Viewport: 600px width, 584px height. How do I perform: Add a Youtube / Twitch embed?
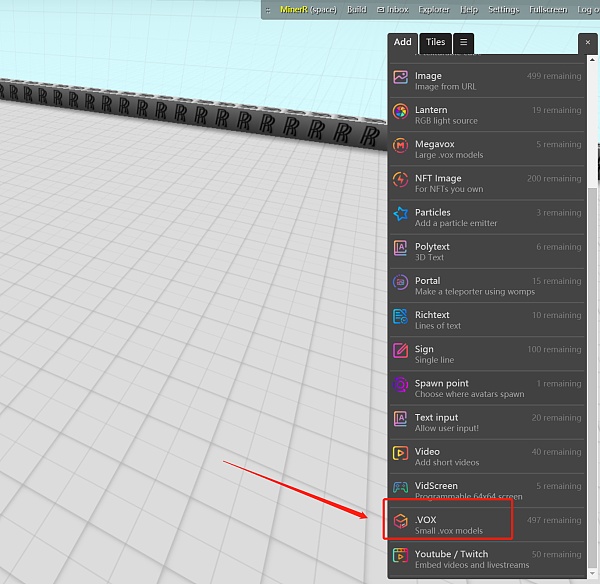pos(487,559)
